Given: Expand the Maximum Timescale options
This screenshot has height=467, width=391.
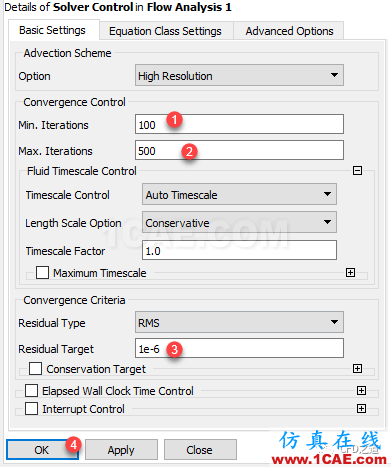Looking at the screenshot, I should (350, 273).
